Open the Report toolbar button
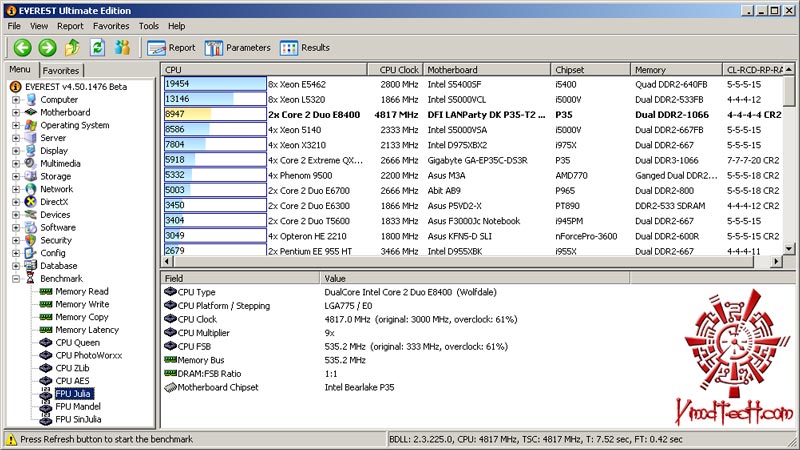The height and width of the screenshot is (450, 800). (x=171, y=48)
